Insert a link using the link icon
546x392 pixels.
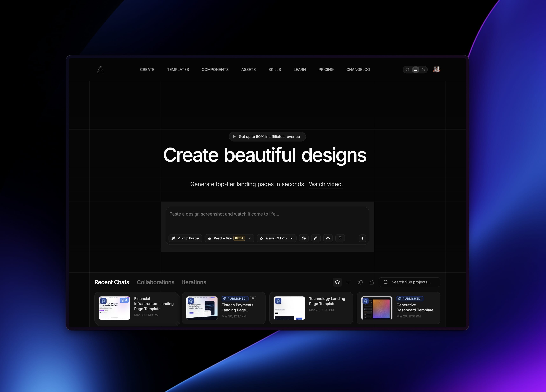328,238
